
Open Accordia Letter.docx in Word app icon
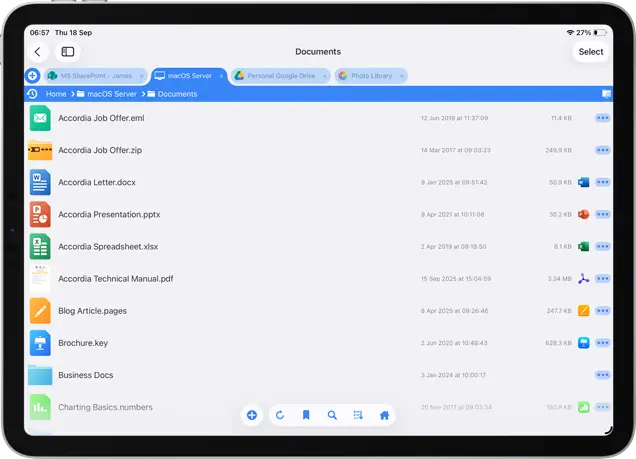click(x=584, y=183)
